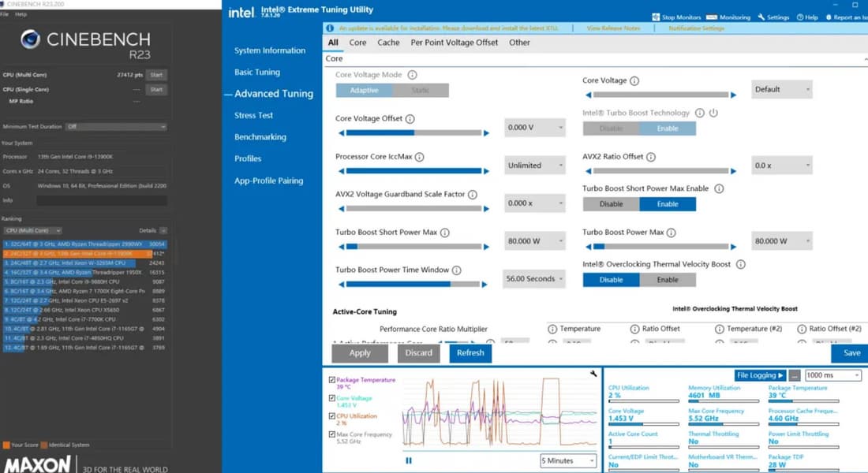Open the AVX2 Ratio Offset 0.0 x dropdown
The image size is (868, 473).
tap(782, 166)
